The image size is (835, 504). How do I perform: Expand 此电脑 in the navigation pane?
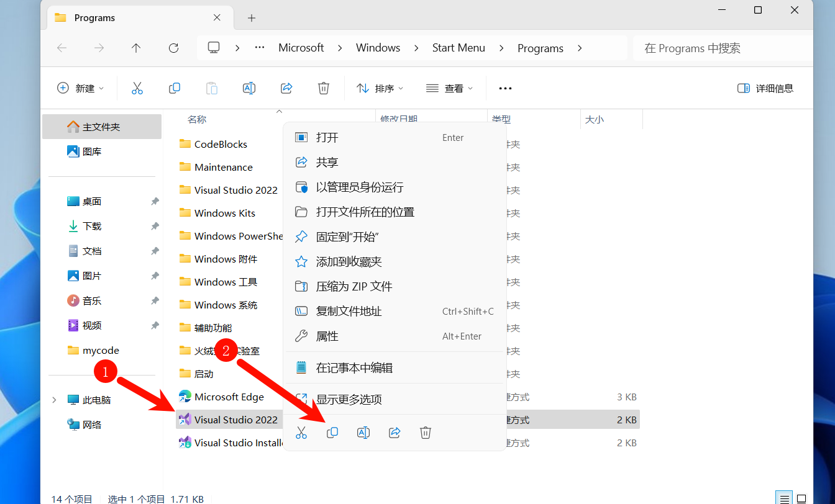click(x=54, y=400)
